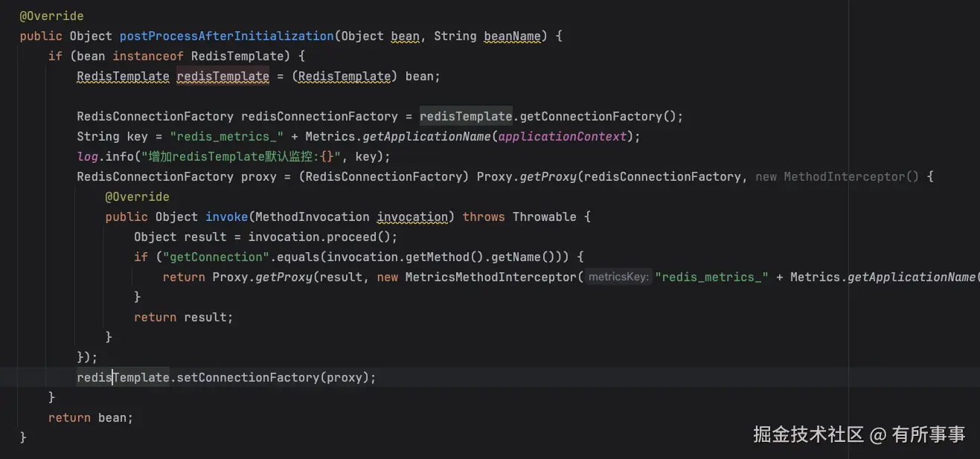Click the getName method call
The width and height of the screenshot is (980, 459).
tap(513, 257)
